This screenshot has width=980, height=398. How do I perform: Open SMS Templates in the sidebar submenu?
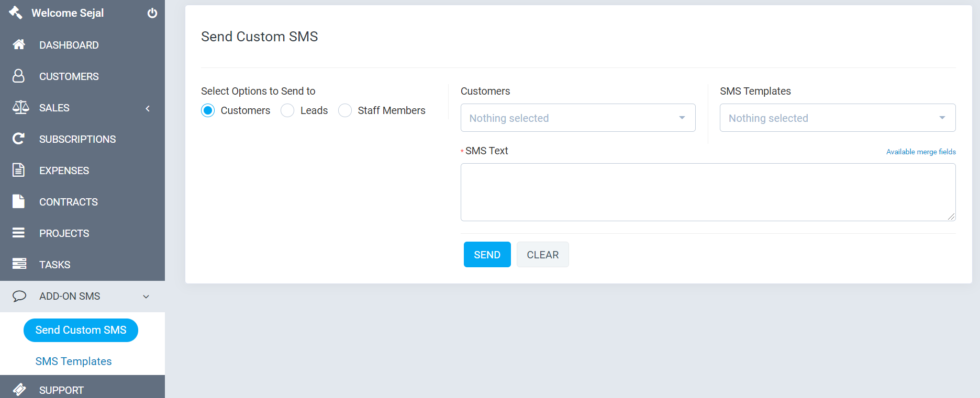(x=73, y=361)
